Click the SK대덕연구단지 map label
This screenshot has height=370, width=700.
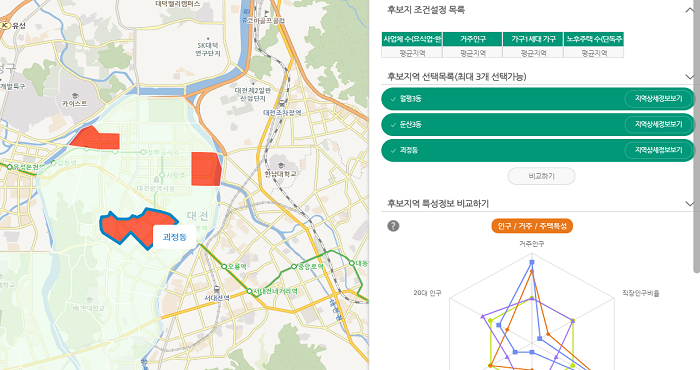coord(208,50)
